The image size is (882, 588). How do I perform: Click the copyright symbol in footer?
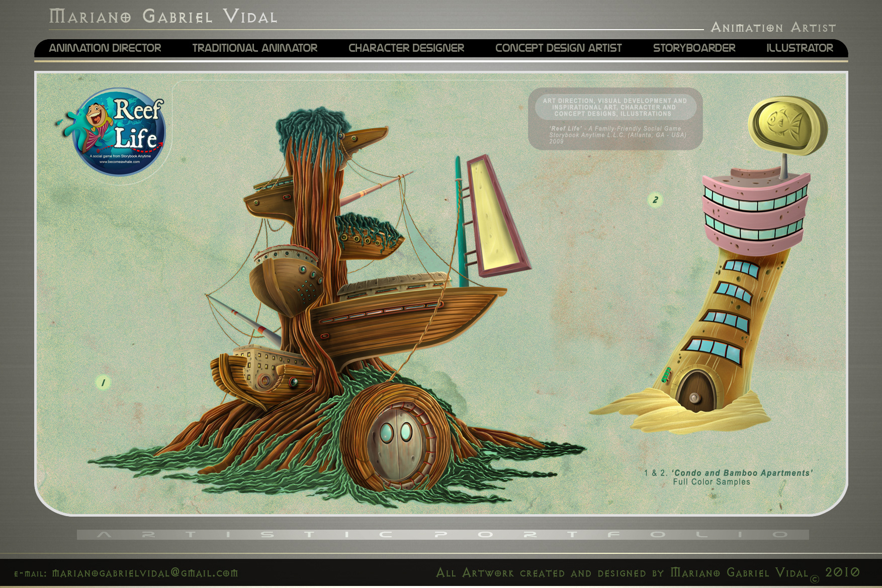point(814,578)
